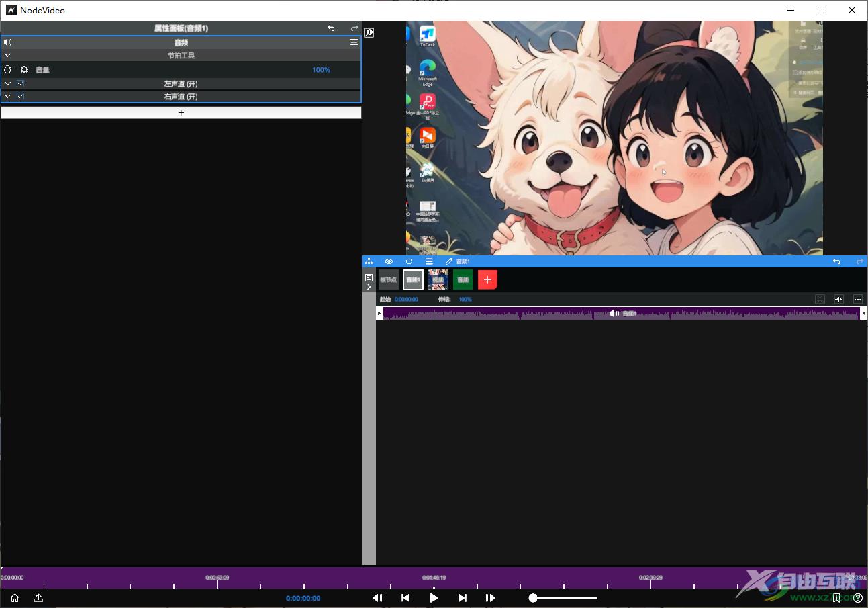Collapse the 节拍工具 section chevron
Screen dimensions: 868x608
7,55
